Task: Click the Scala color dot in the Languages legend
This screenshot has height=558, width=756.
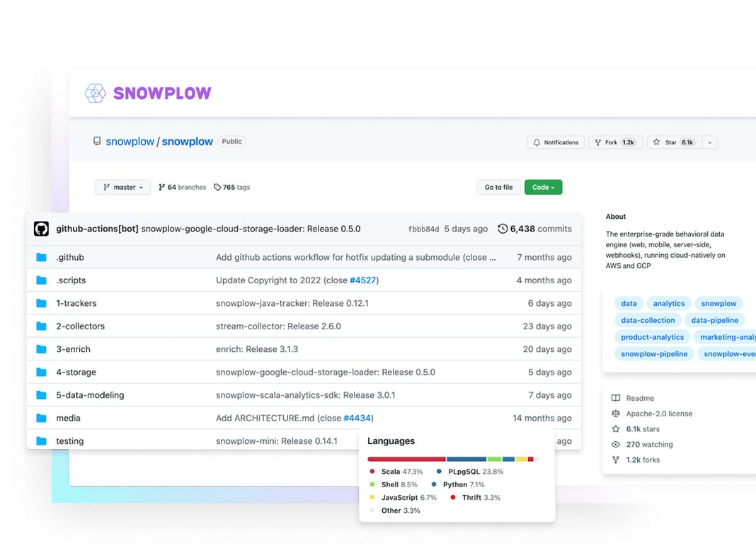Action: click(374, 471)
